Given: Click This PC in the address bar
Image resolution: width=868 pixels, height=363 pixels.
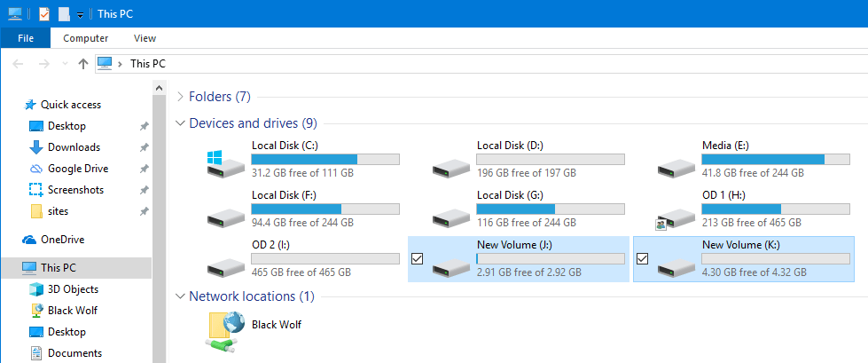Looking at the screenshot, I should (x=148, y=64).
